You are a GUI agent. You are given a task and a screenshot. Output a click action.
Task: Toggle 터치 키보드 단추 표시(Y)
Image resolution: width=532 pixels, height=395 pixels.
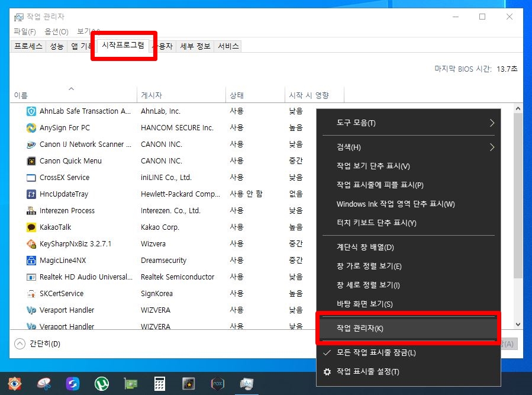(x=408, y=223)
